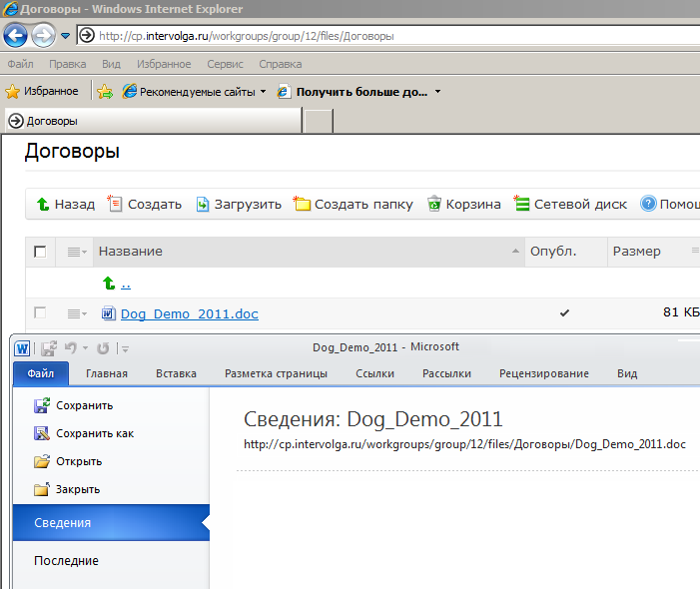Viewport: 700px width, 589px height.
Task: Click the Word application icon in title bar
Action: pyautogui.click(x=22, y=348)
